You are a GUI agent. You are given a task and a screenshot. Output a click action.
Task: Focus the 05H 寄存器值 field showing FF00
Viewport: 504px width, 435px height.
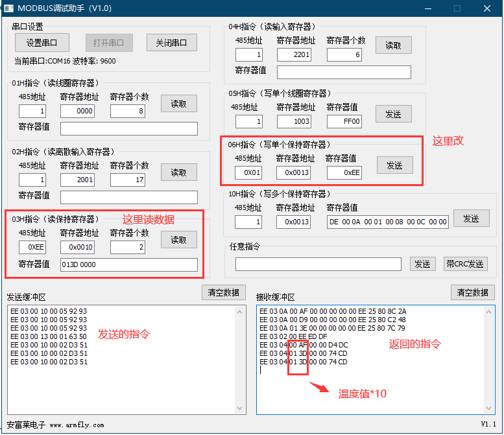point(344,121)
